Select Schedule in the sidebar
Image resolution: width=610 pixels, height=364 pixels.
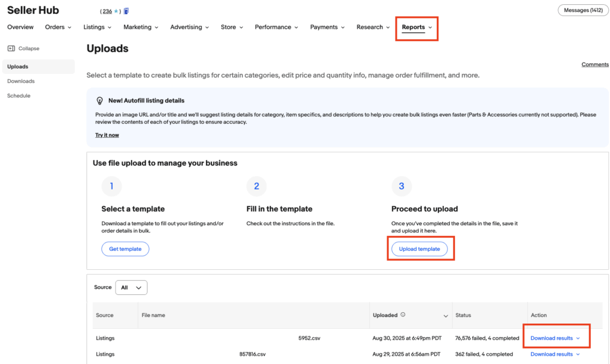[x=18, y=96]
